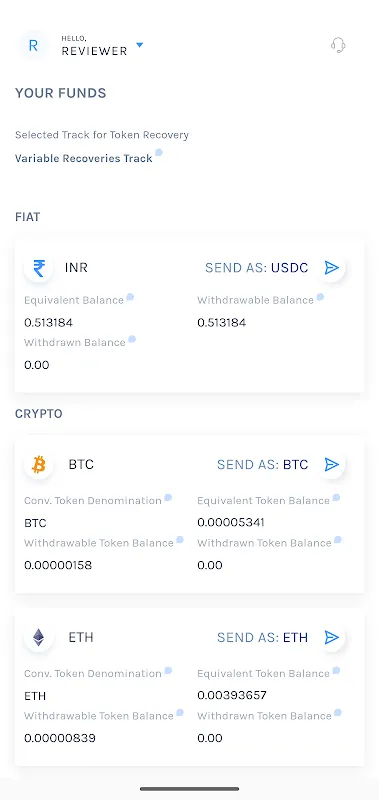Tap the Bitcoin logo icon

tap(39, 464)
